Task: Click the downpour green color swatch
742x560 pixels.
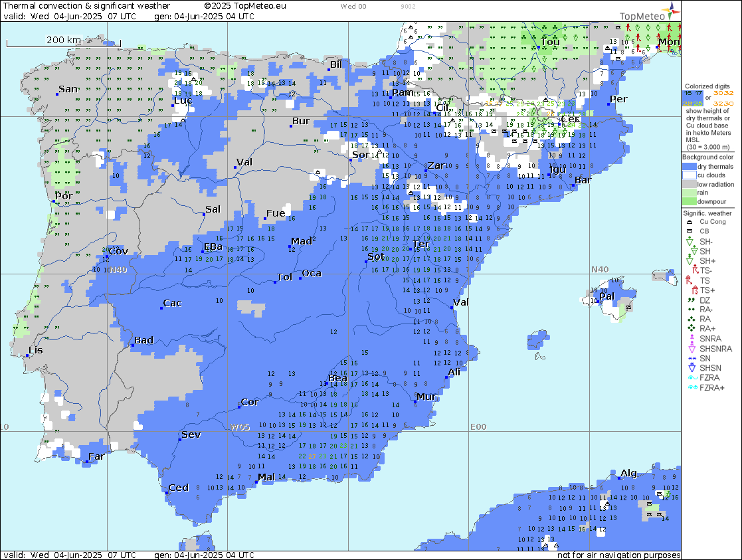Action: point(690,201)
